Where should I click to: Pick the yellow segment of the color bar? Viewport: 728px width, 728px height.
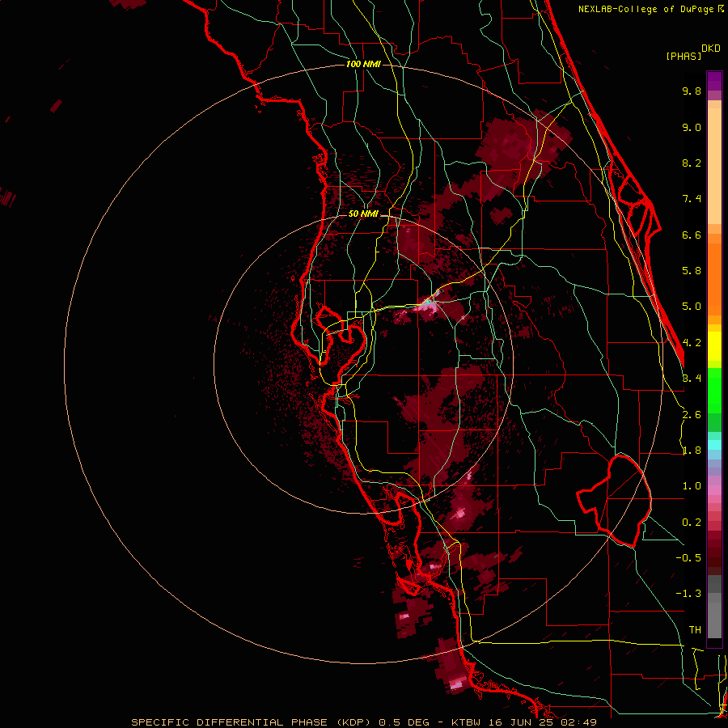click(714, 346)
